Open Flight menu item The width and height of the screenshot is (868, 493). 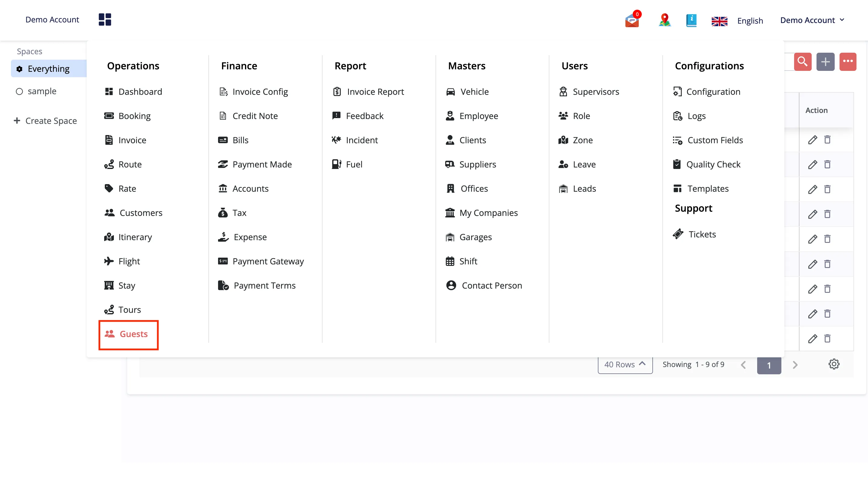coord(122,261)
